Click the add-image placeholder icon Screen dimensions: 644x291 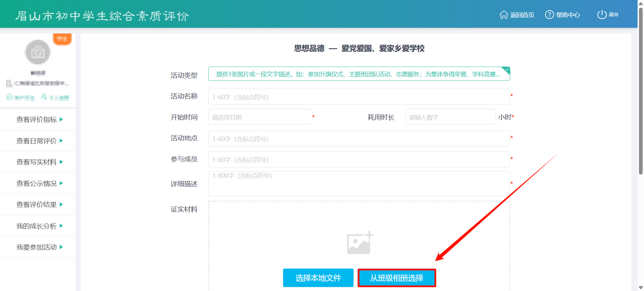[360, 242]
